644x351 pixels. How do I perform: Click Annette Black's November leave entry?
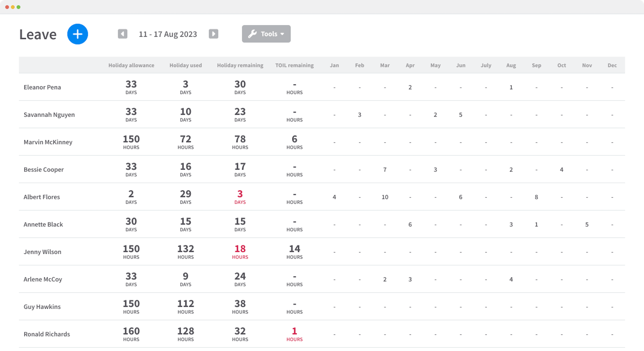pyautogui.click(x=587, y=224)
